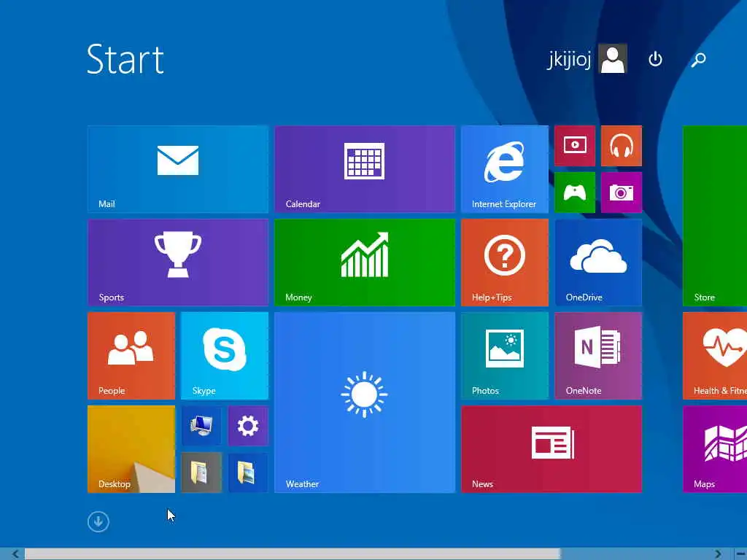Open the Maps tile
The image size is (747, 560).
coord(715,448)
